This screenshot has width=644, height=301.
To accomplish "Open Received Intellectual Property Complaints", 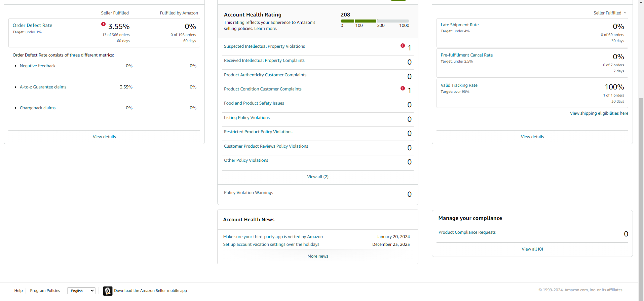I will [x=264, y=61].
